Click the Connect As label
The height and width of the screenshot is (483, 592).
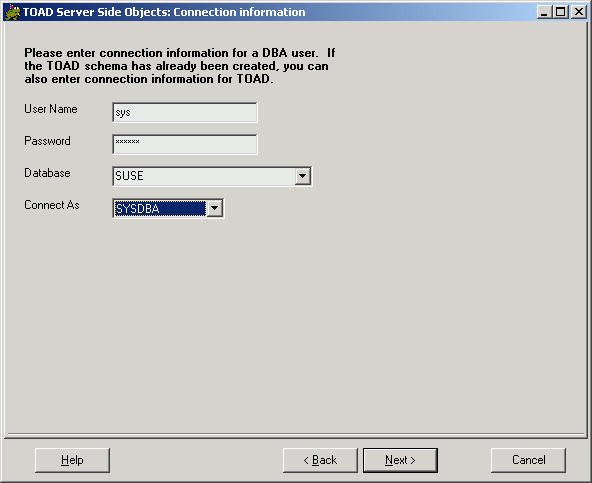tap(52, 205)
